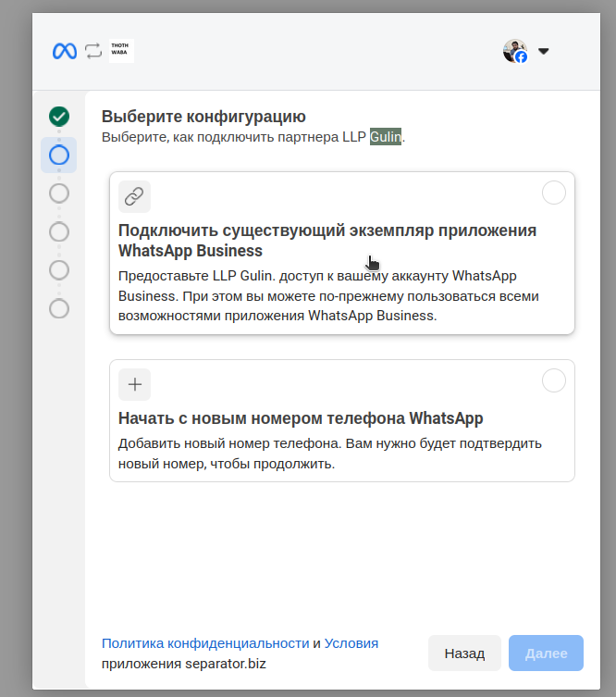Click the Далее button
The width and height of the screenshot is (616, 697).
point(546,653)
